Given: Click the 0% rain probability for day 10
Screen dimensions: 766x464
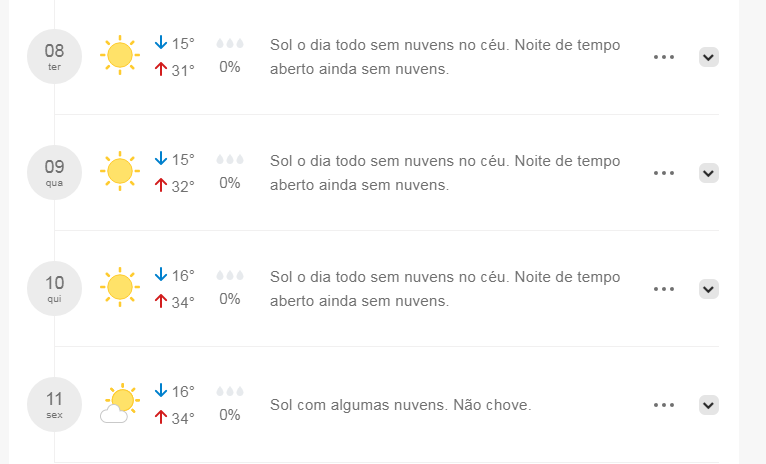Looking at the screenshot, I should tap(230, 299).
